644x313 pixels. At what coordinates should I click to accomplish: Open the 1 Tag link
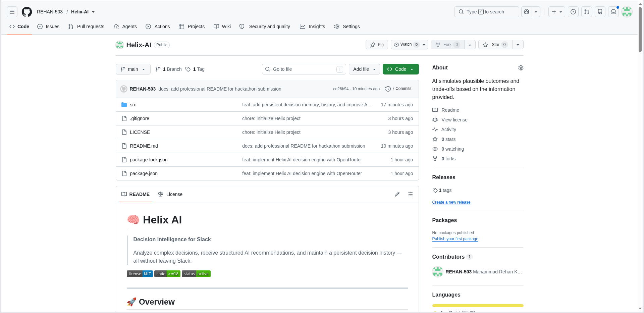(195, 69)
